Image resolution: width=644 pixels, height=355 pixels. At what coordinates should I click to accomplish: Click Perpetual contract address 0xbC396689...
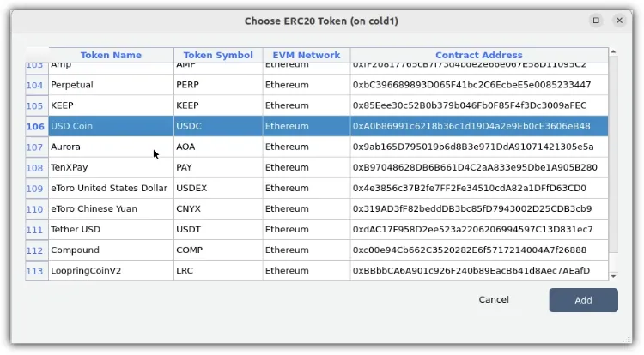(x=479, y=85)
